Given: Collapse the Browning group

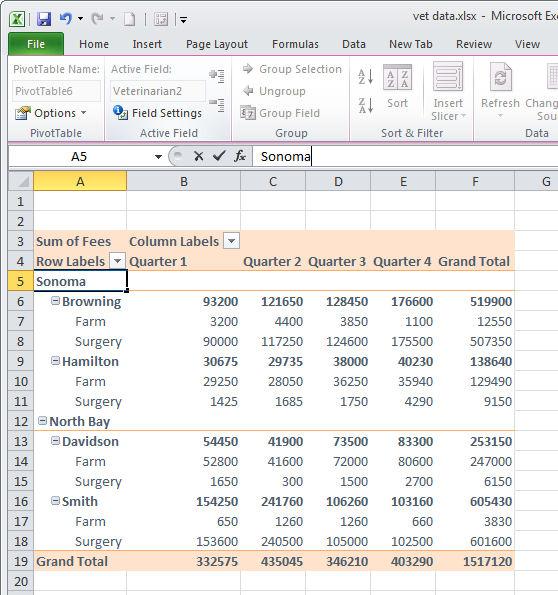Looking at the screenshot, I should coord(55,301).
